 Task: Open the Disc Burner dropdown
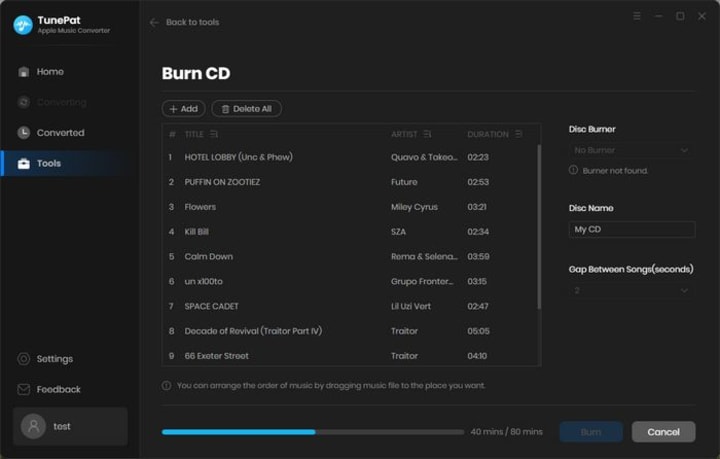[x=632, y=150]
